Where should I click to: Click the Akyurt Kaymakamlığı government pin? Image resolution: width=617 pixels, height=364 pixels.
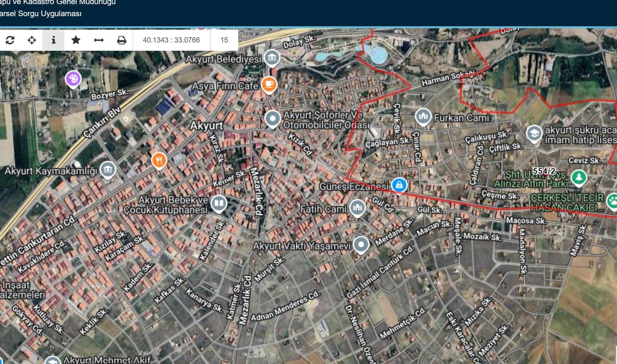(108, 170)
